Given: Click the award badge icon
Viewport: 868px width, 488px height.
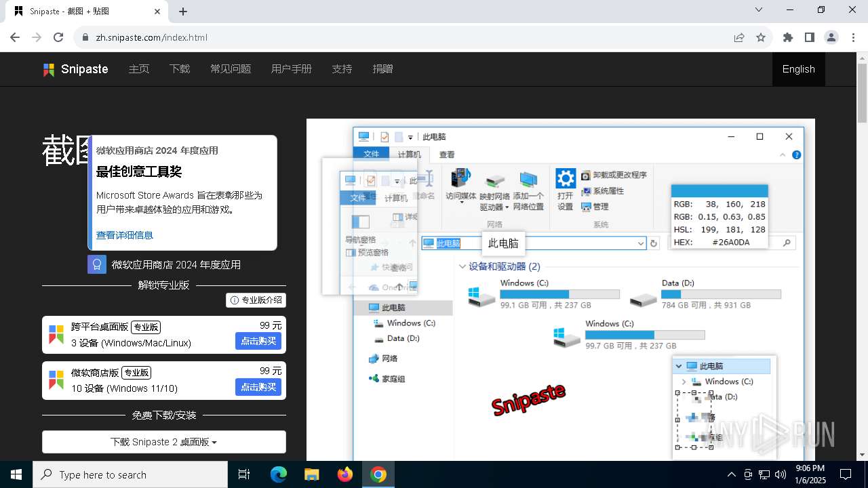Looking at the screenshot, I should 97,264.
